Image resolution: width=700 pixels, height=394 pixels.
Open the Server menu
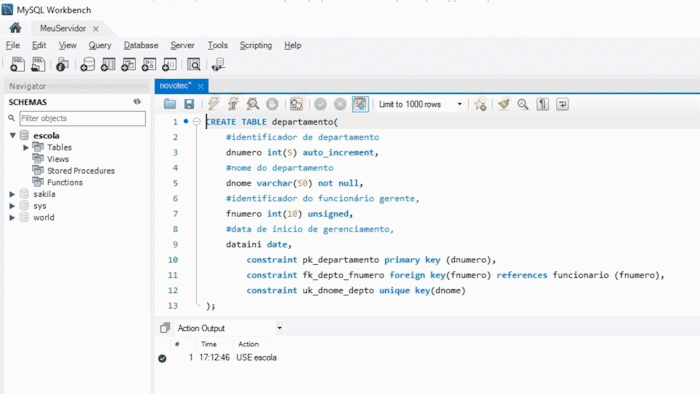tap(182, 45)
